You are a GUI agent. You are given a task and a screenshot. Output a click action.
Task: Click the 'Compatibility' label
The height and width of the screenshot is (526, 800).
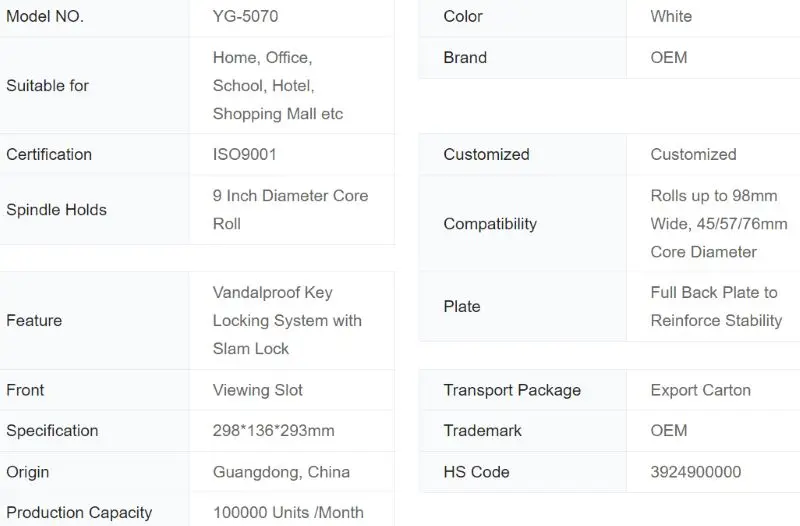click(490, 224)
